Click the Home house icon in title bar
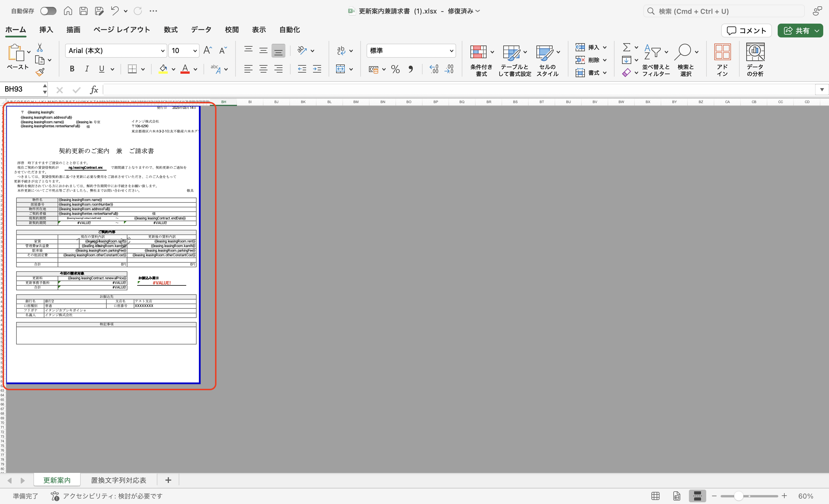The image size is (829, 504). (x=68, y=11)
